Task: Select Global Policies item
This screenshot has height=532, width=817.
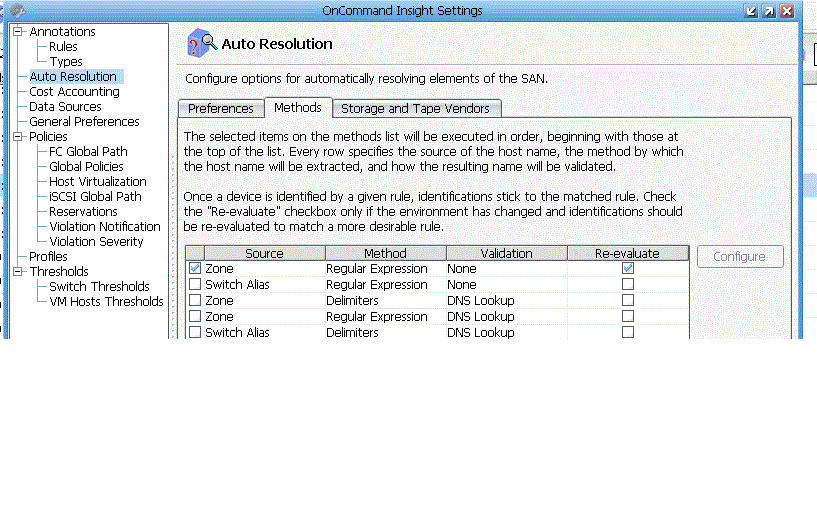Action: coord(86,167)
